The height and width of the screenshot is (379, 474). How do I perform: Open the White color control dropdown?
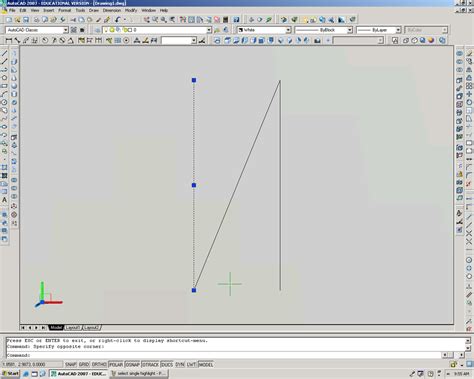pyautogui.click(x=288, y=30)
